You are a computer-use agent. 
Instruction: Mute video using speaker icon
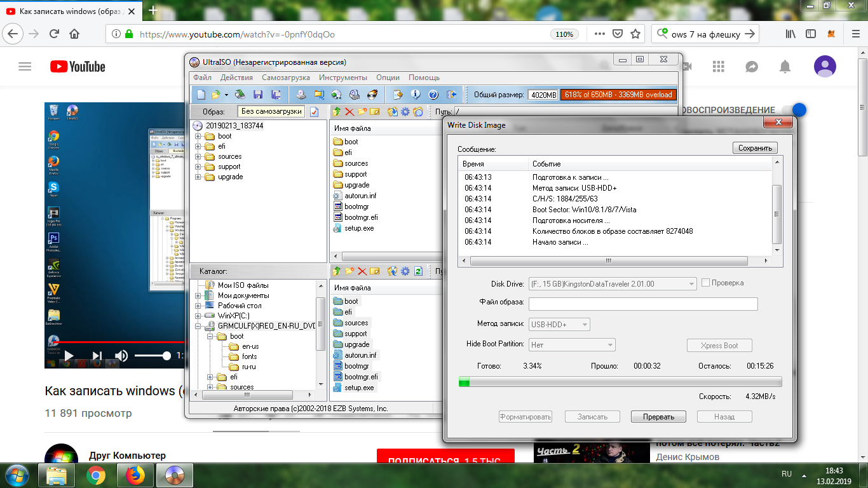[x=121, y=356]
